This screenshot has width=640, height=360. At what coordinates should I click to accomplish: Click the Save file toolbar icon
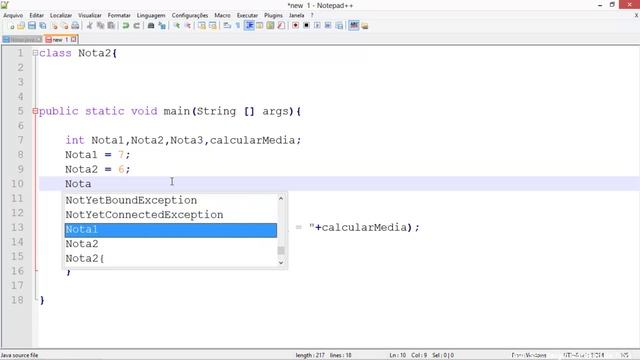(x=31, y=26)
